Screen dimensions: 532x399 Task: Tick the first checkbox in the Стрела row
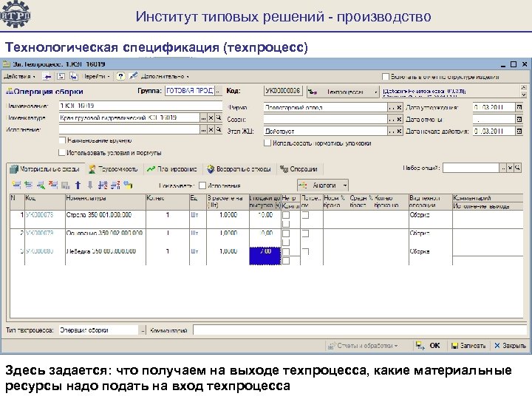(x=286, y=215)
